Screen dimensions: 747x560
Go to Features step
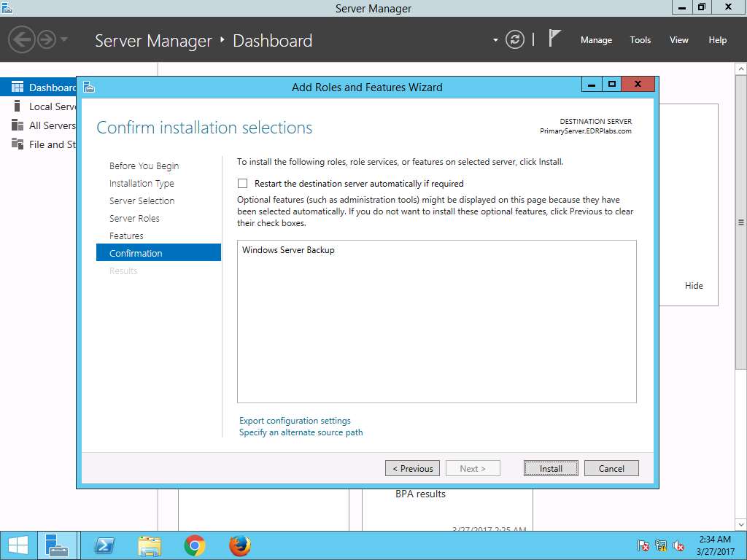tap(126, 236)
